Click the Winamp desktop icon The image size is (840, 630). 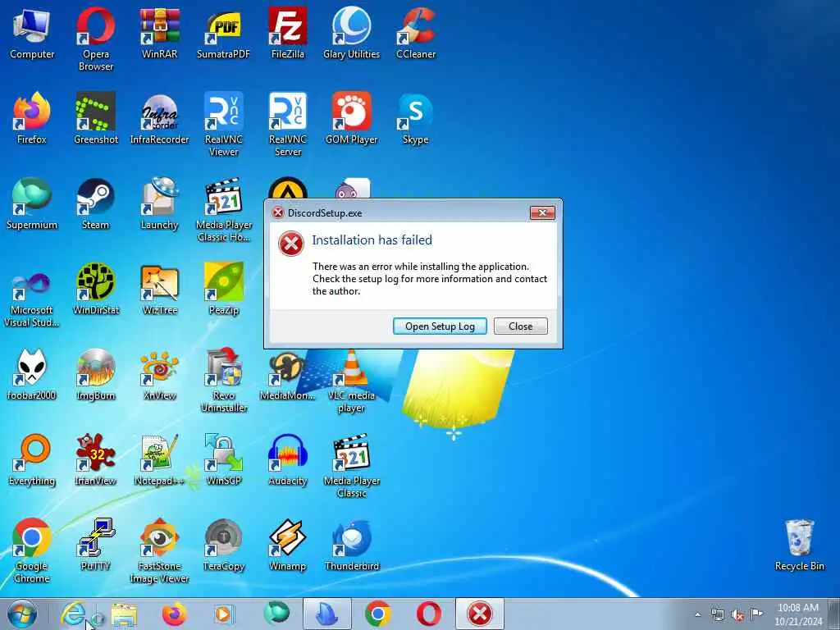[x=288, y=545]
